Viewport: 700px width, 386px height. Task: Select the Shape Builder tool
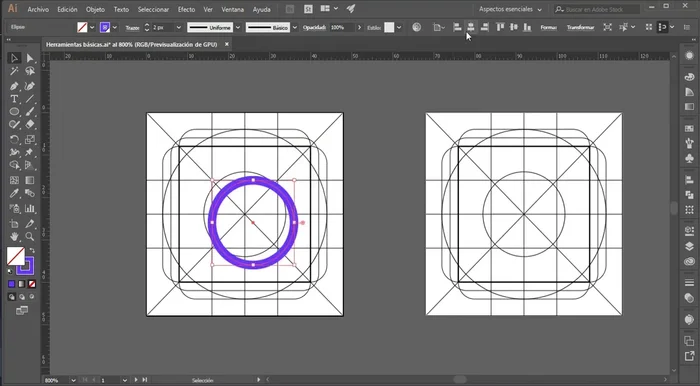click(x=14, y=165)
